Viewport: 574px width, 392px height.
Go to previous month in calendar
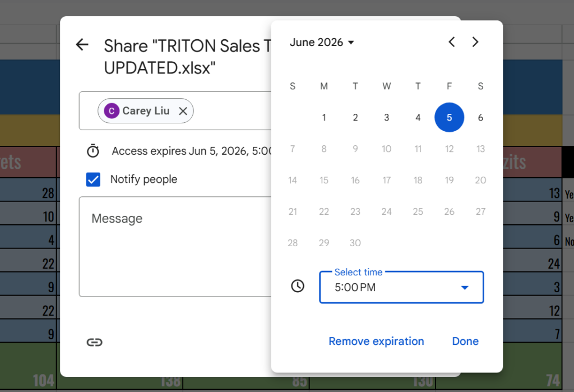click(x=451, y=42)
